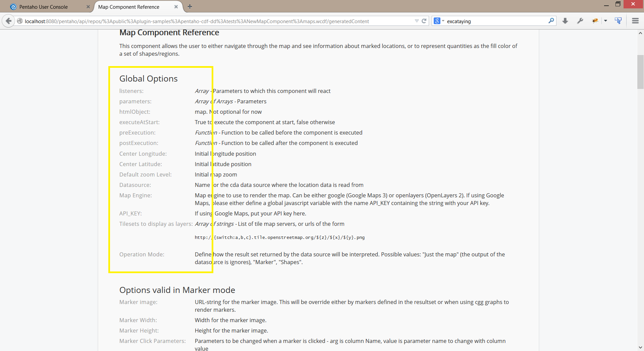Click the Center Latitude: label
Viewport: 644px width, 351px height.
click(141, 164)
